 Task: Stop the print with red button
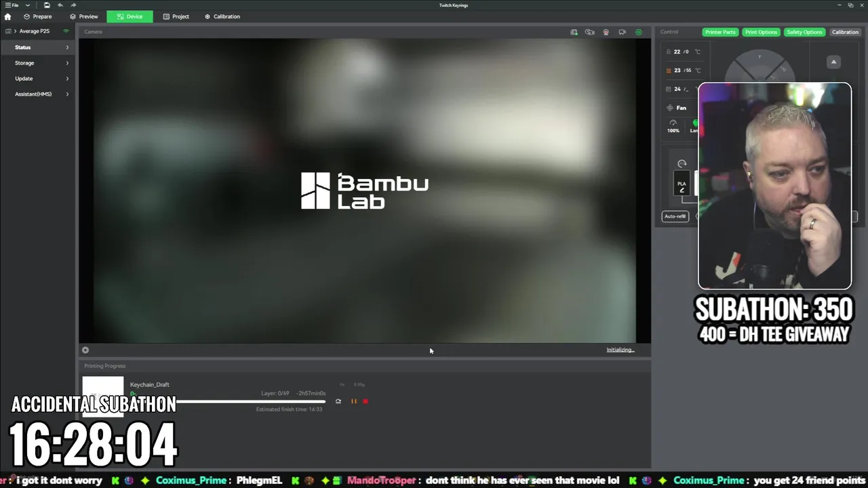click(366, 401)
